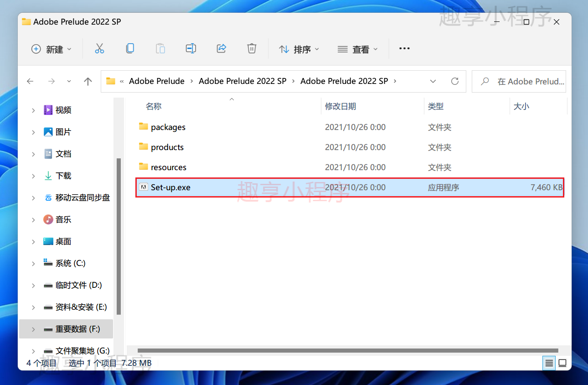
Task: Sort by 名称 column header
Action: pyautogui.click(x=154, y=106)
